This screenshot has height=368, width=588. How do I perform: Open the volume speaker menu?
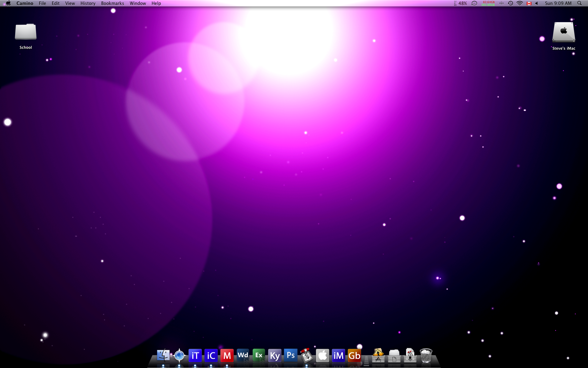point(537,3)
